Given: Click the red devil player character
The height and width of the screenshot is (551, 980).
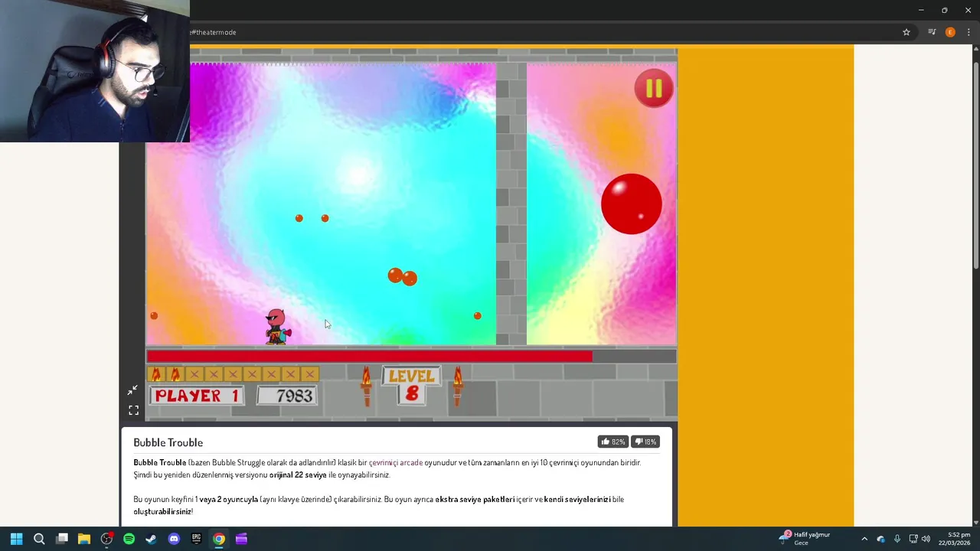Looking at the screenshot, I should (x=277, y=327).
